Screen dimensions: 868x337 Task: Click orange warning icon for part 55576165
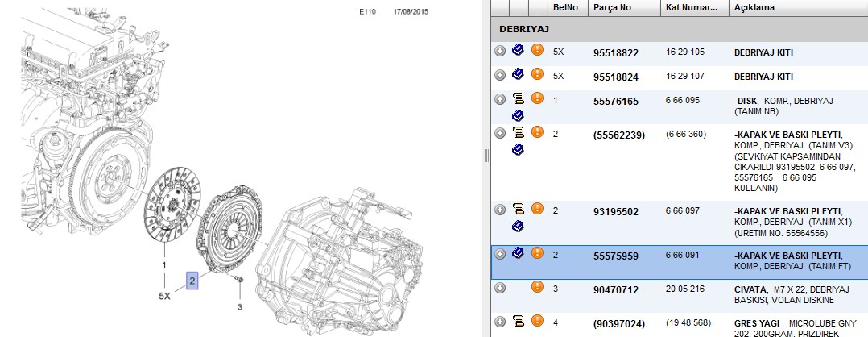point(537,98)
